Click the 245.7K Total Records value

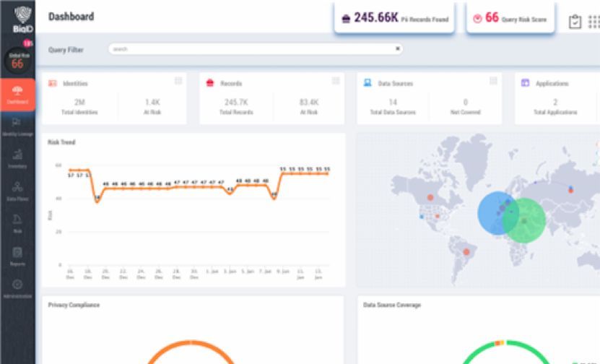(236, 103)
